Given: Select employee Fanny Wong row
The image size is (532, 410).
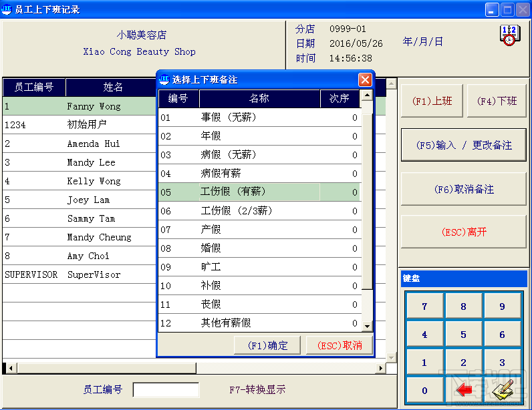Looking at the screenshot, I should click(80, 106).
